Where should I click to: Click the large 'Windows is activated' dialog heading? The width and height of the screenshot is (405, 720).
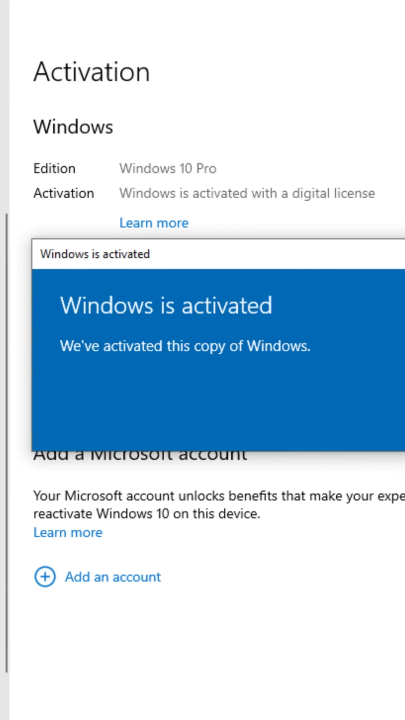[x=166, y=305]
